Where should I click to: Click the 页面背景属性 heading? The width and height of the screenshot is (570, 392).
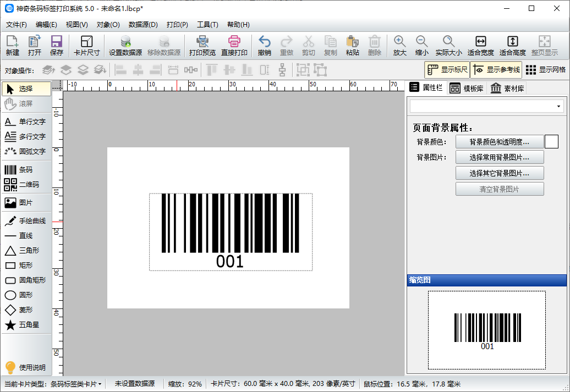click(x=442, y=128)
